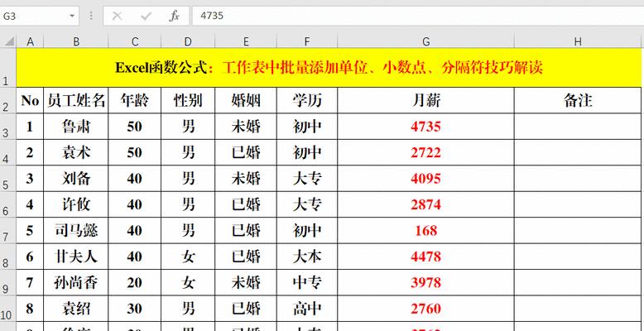Click 中专 education cell in 孙尚香 row
The height and width of the screenshot is (331, 644).
[307, 282]
